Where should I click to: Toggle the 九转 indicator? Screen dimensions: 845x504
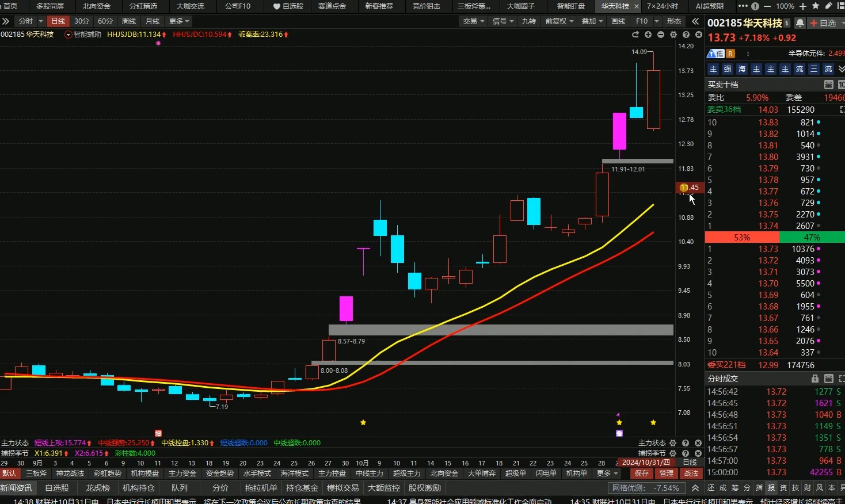tap(528, 21)
